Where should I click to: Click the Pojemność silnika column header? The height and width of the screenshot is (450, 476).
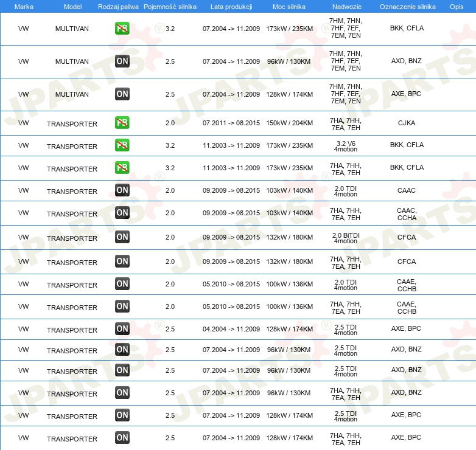click(170, 7)
